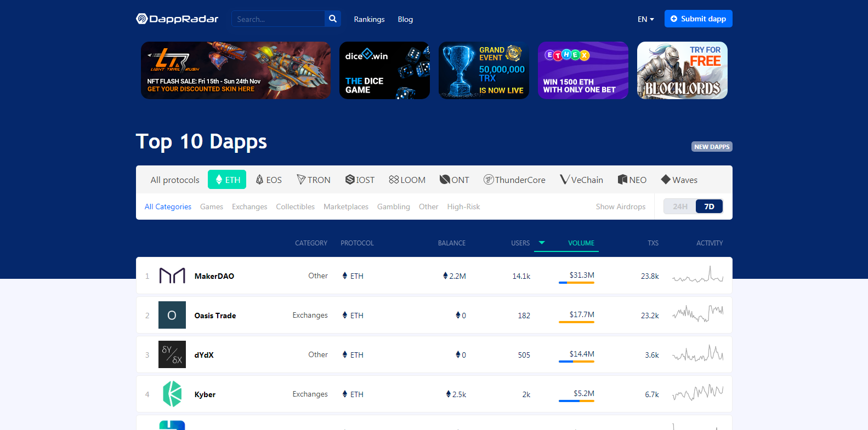
Task: Filter by Other category
Action: (429, 207)
